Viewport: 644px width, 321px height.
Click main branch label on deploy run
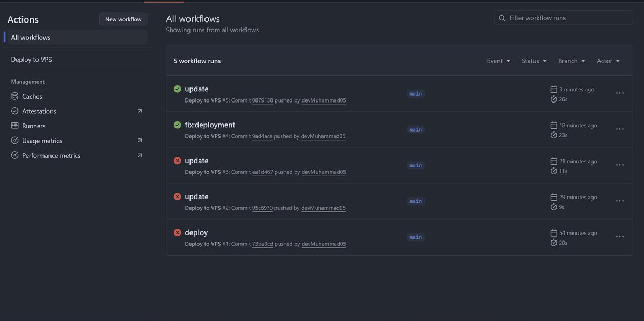point(415,237)
